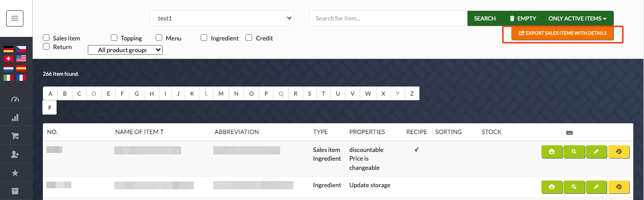Filter items by letter M
Image resolution: width=644 pixels, height=200 pixels.
click(221, 94)
